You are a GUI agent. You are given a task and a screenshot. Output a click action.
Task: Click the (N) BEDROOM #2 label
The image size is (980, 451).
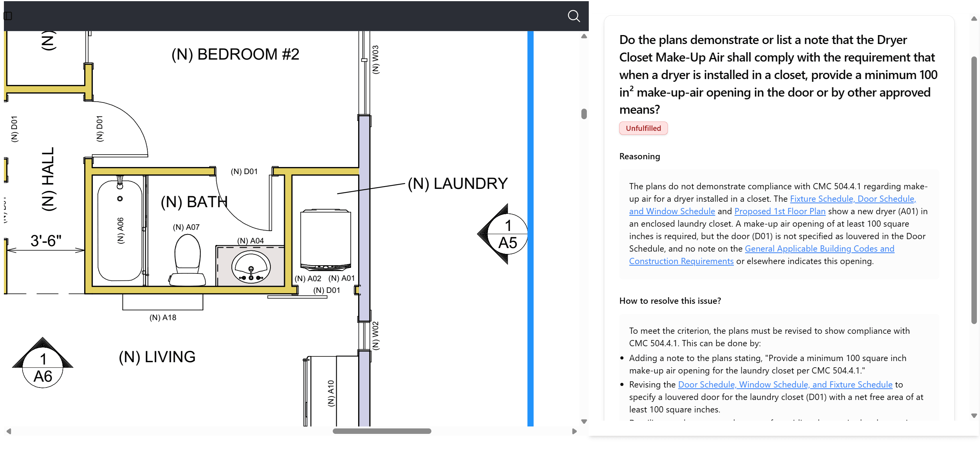point(235,54)
